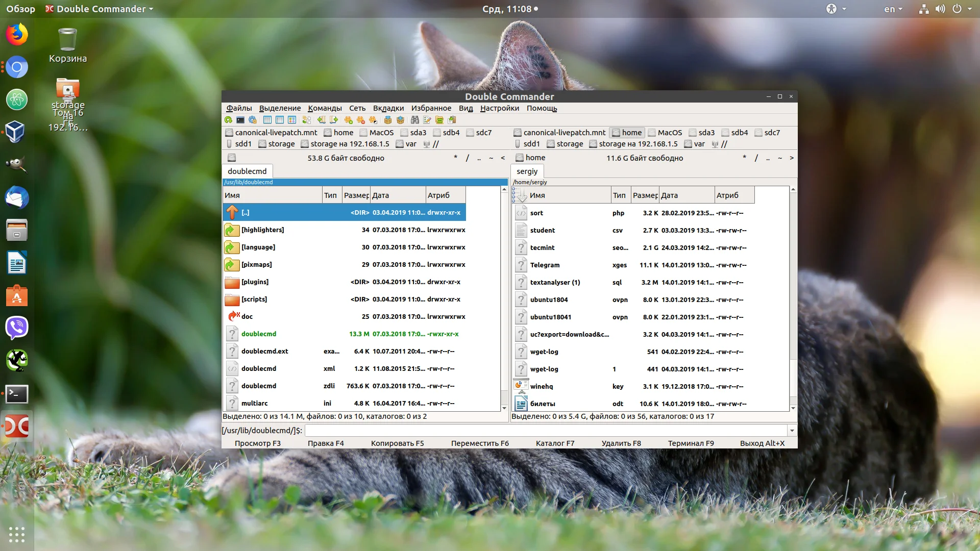Open right panel home drive selector

point(530,158)
